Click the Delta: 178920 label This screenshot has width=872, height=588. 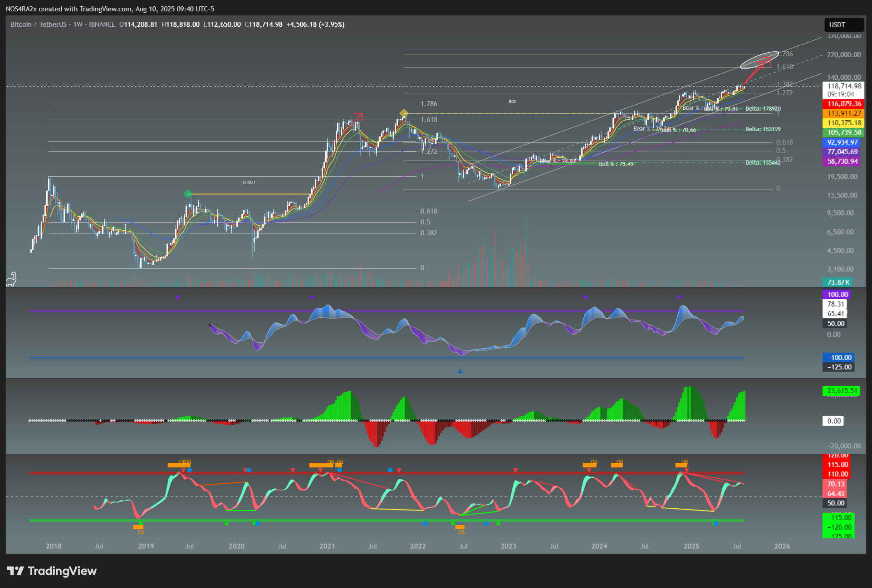point(763,109)
